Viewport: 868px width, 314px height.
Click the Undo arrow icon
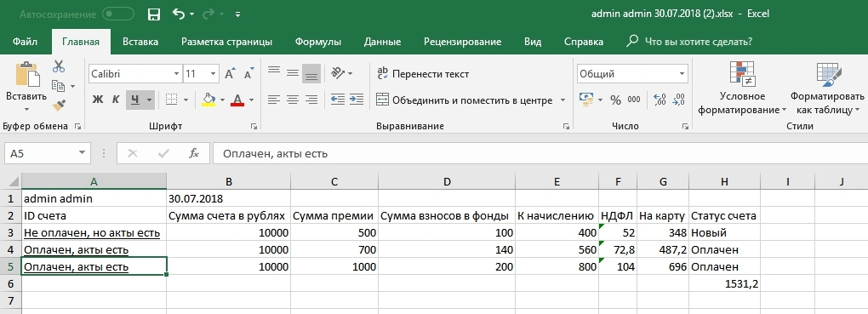pos(179,14)
